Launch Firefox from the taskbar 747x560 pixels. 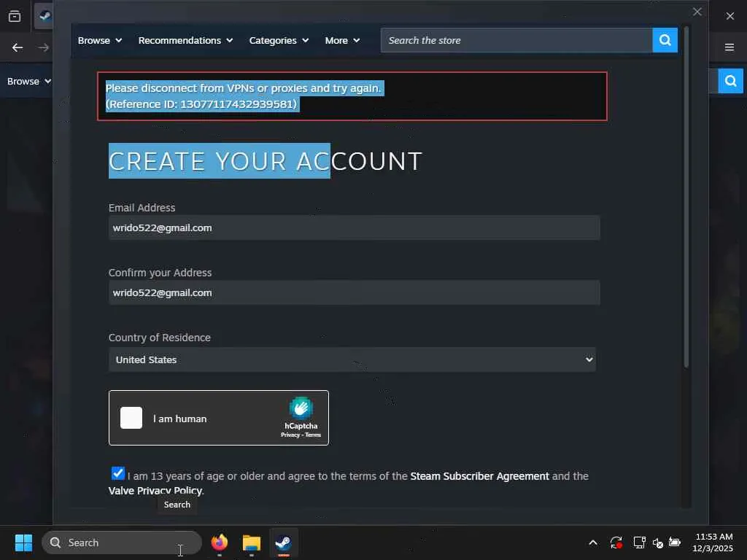tap(219, 542)
